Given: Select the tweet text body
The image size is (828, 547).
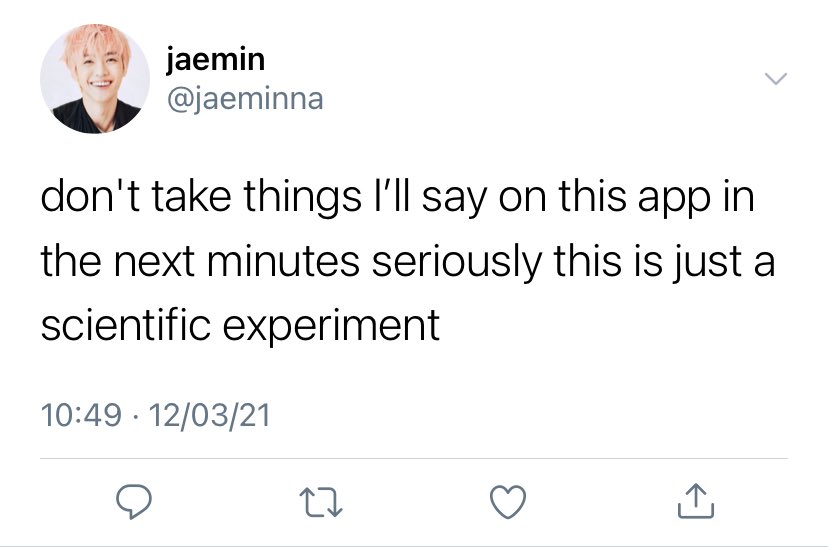Looking at the screenshot, I should [x=408, y=261].
